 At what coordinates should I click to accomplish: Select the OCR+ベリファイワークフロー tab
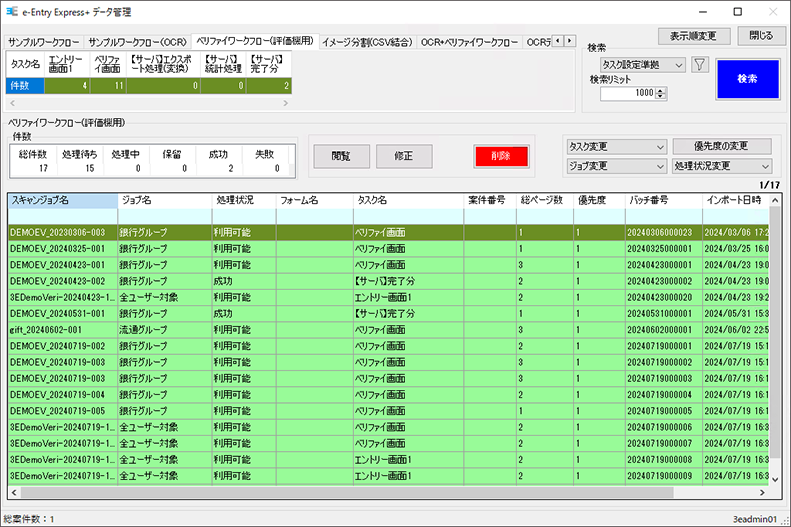(470, 42)
